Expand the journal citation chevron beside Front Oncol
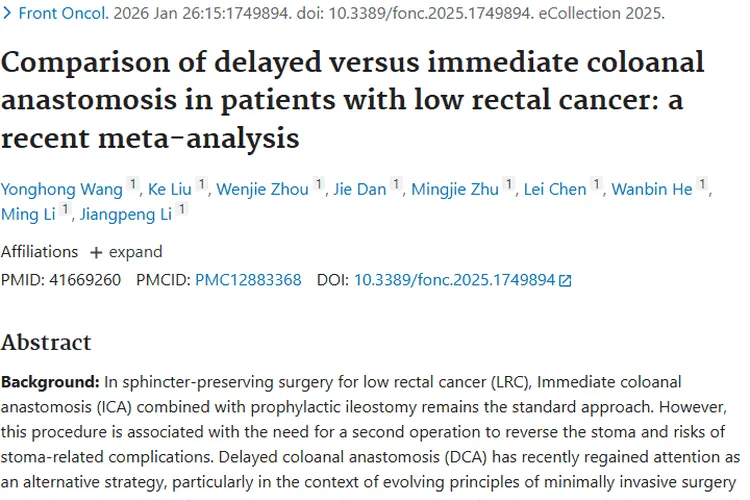Image resolution: width=750 pixels, height=500 pixels. [x=7, y=15]
